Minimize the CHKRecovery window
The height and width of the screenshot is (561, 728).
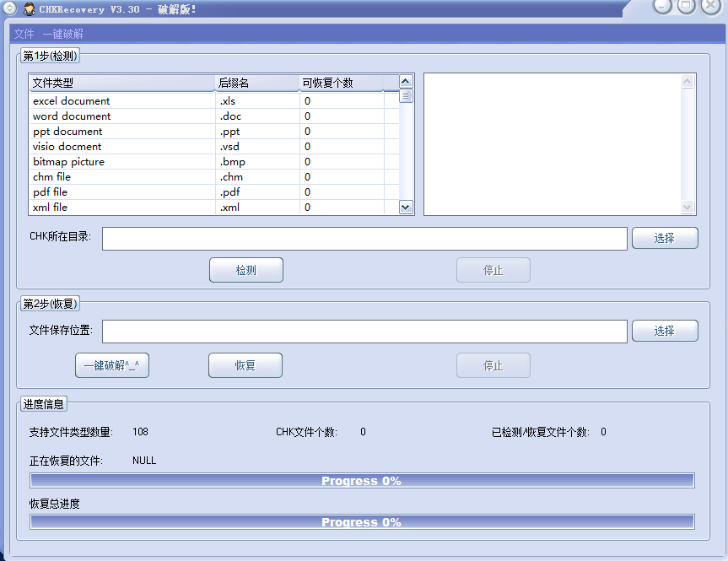(x=663, y=7)
